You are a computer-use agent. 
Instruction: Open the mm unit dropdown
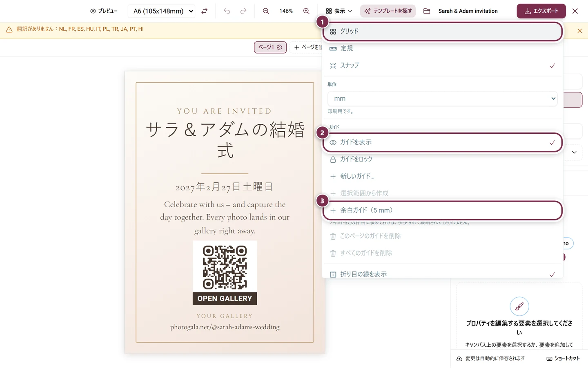tap(443, 99)
